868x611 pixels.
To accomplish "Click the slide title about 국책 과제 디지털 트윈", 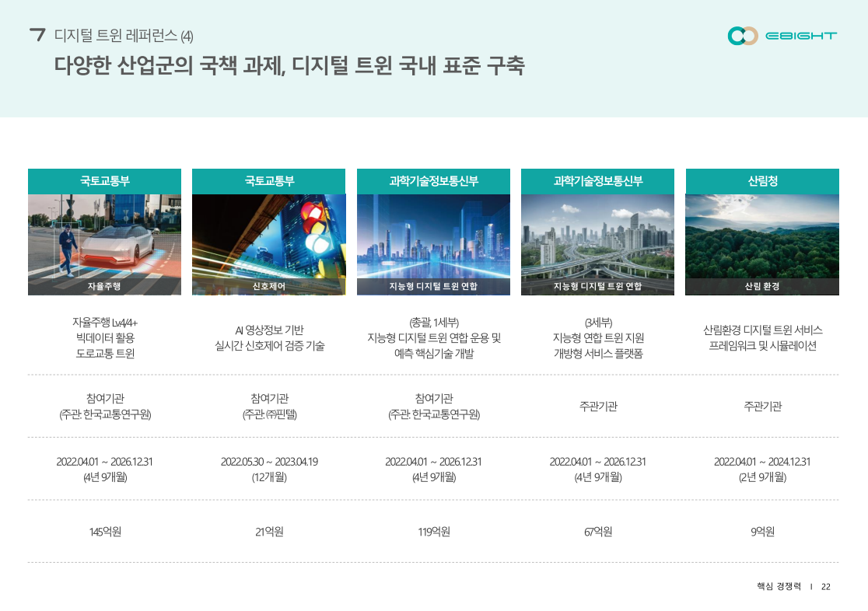I will (289, 65).
